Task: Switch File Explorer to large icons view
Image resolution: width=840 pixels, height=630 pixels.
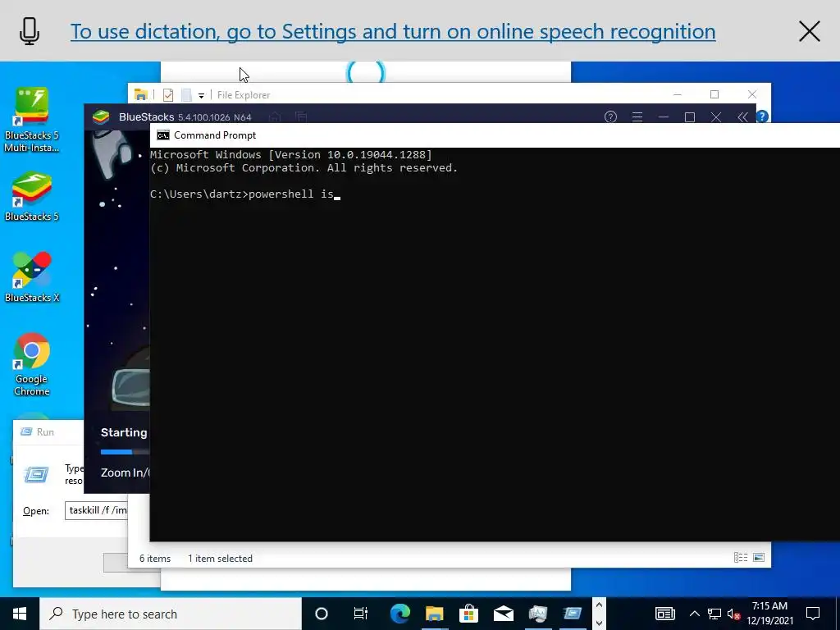Action: 759,558
